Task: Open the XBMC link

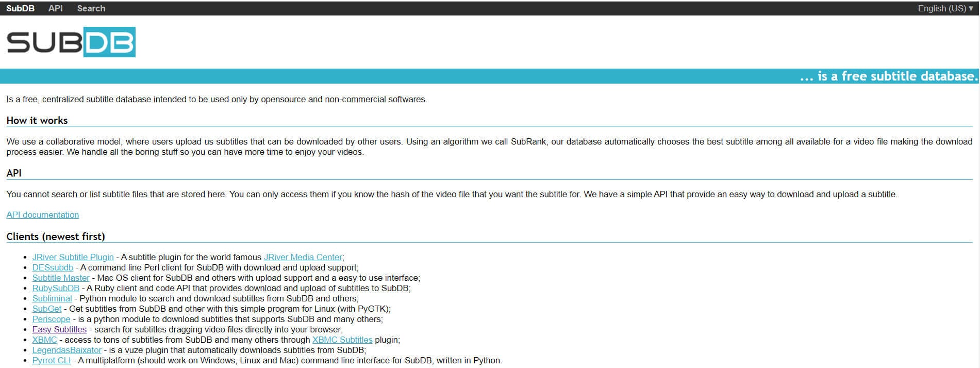Action: coord(44,340)
